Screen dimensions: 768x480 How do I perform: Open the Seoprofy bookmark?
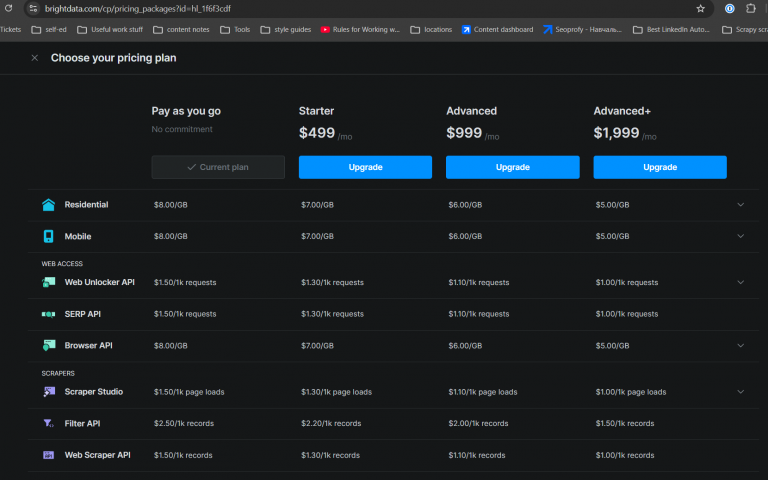(x=582, y=29)
